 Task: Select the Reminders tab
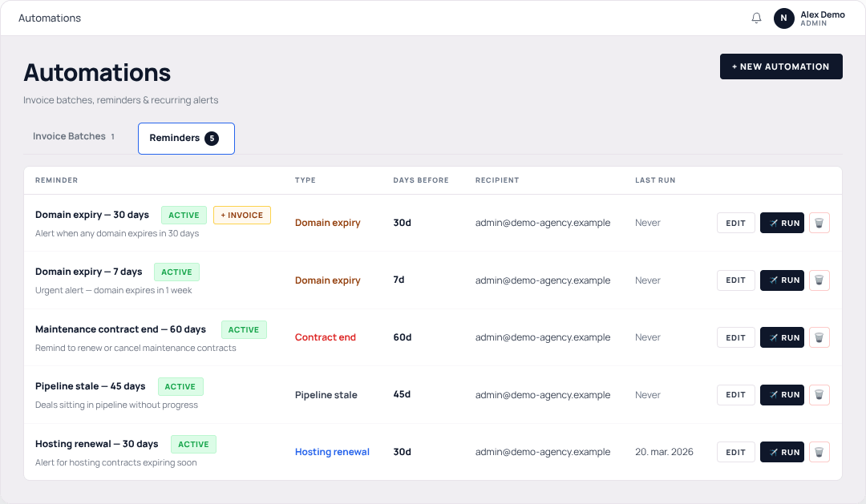click(186, 139)
